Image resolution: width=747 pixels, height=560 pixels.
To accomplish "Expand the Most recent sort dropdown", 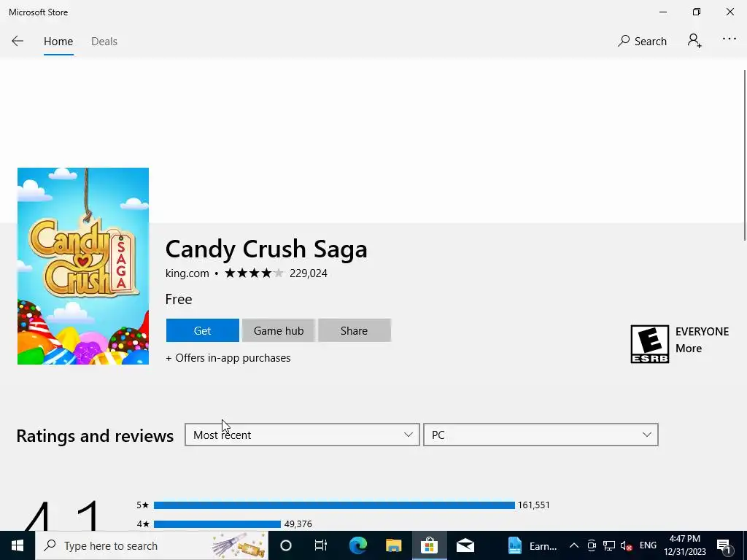I will click(302, 435).
